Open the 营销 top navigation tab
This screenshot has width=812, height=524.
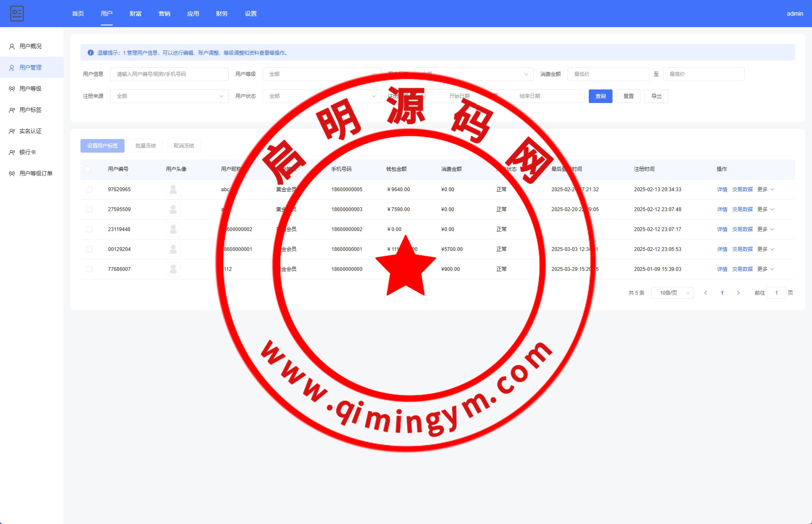click(164, 14)
